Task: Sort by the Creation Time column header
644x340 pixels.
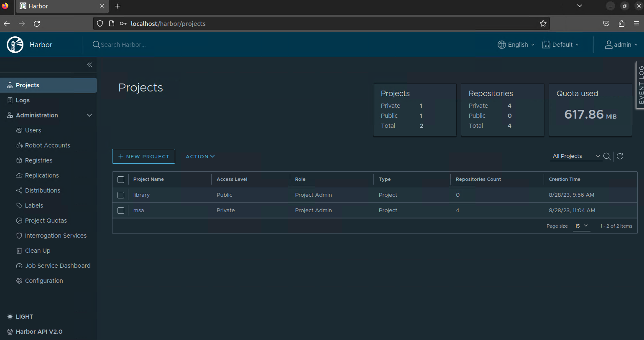Action: (565, 179)
